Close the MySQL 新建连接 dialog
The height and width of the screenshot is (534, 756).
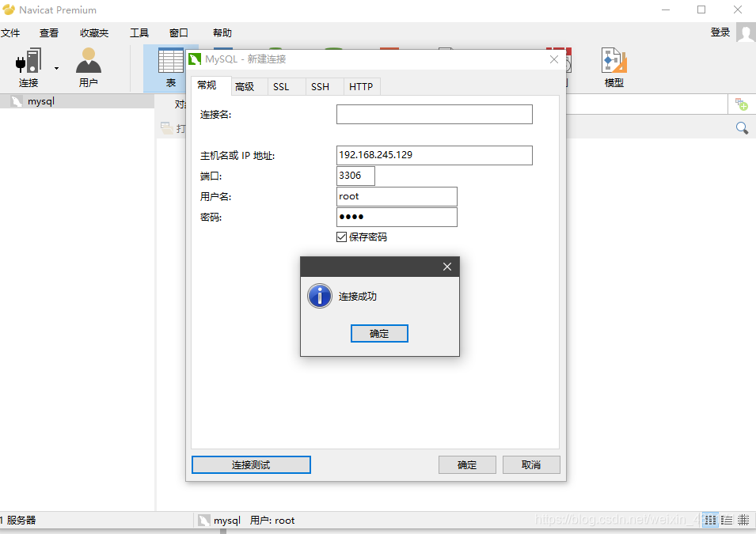point(554,59)
